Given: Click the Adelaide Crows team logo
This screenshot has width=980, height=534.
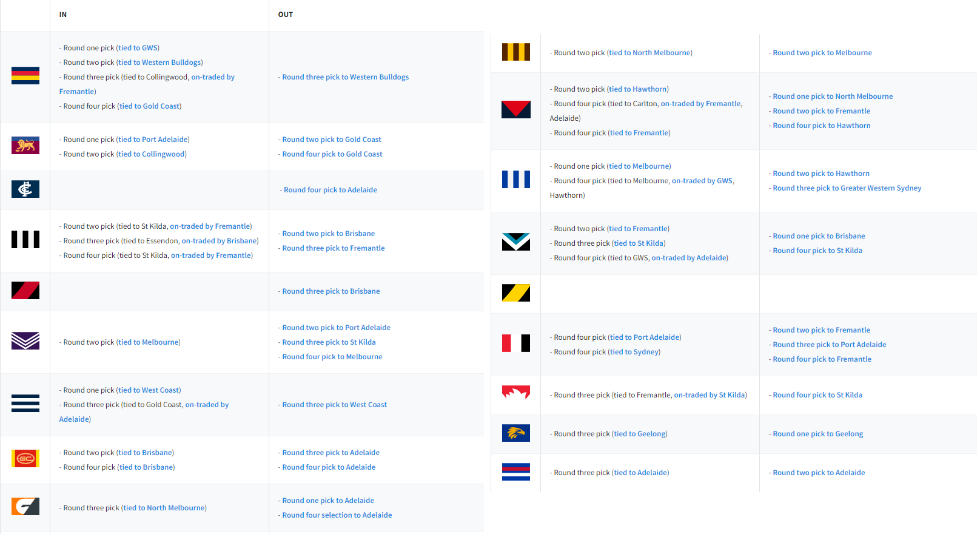Looking at the screenshot, I should click(x=25, y=76).
